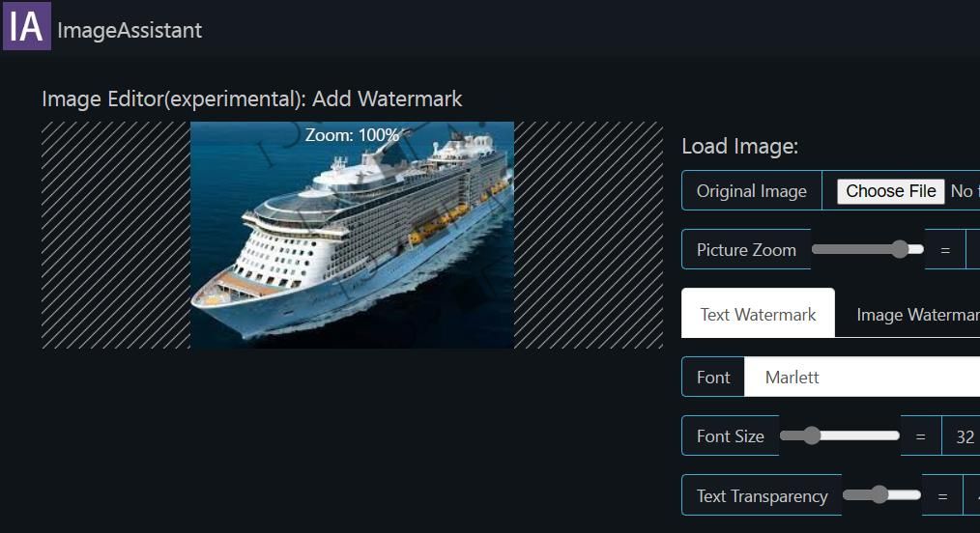Click the Load Image heading
980x533 pixels.
(x=739, y=146)
